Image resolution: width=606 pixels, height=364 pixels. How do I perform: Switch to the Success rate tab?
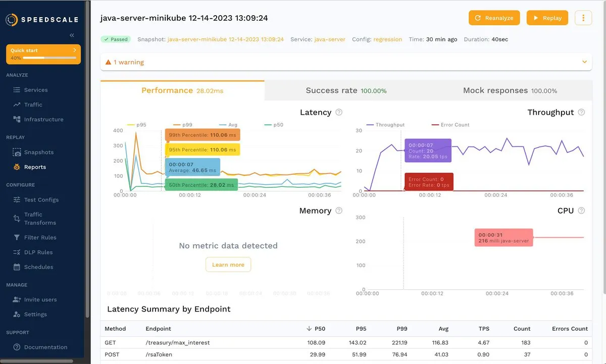click(x=346, y=90)
